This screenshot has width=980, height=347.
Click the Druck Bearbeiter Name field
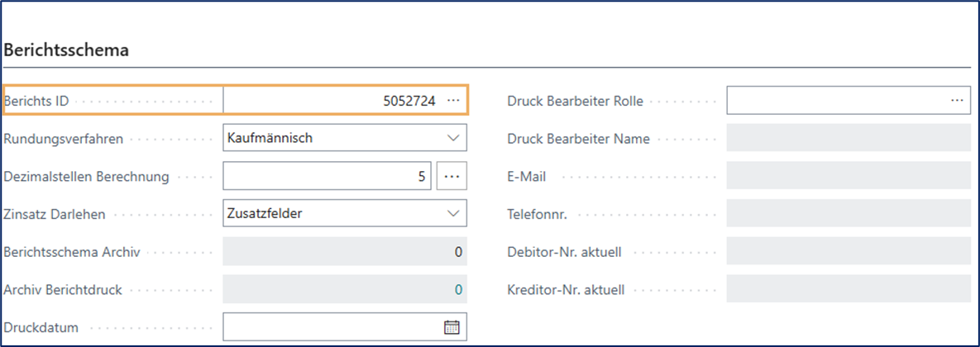click(x=848, y=139)
